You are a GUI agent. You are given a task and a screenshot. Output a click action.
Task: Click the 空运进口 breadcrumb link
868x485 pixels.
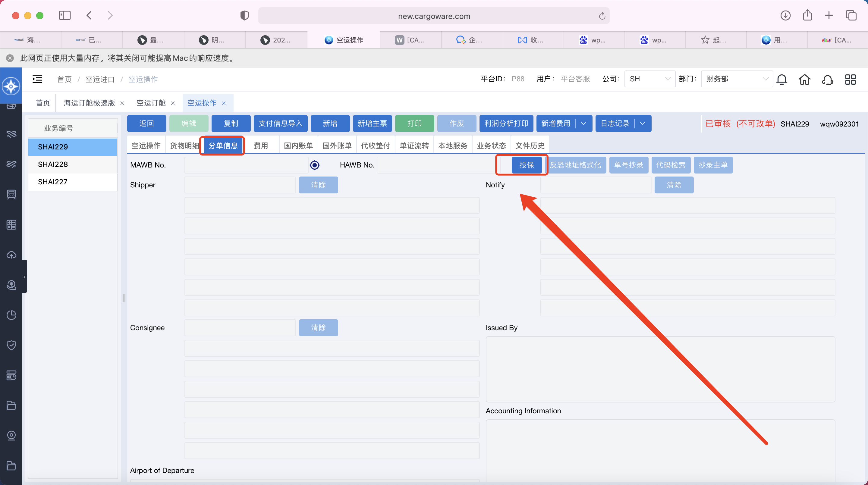point(100,79)
